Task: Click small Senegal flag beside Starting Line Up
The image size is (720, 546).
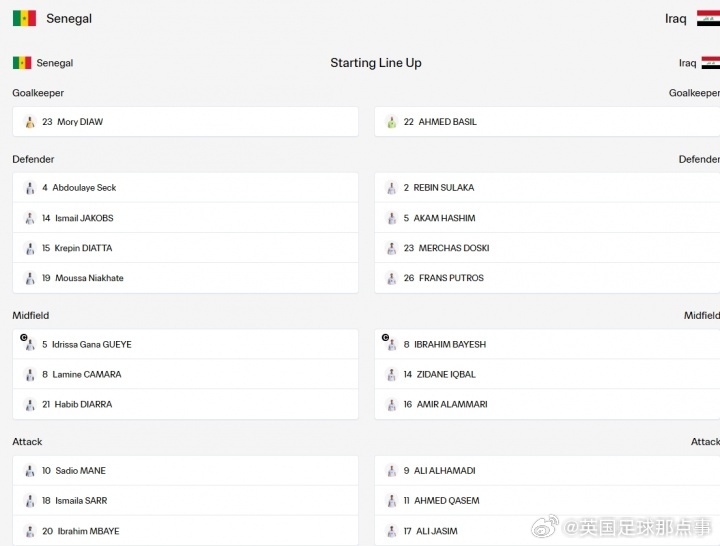Action: coord(22,63)
